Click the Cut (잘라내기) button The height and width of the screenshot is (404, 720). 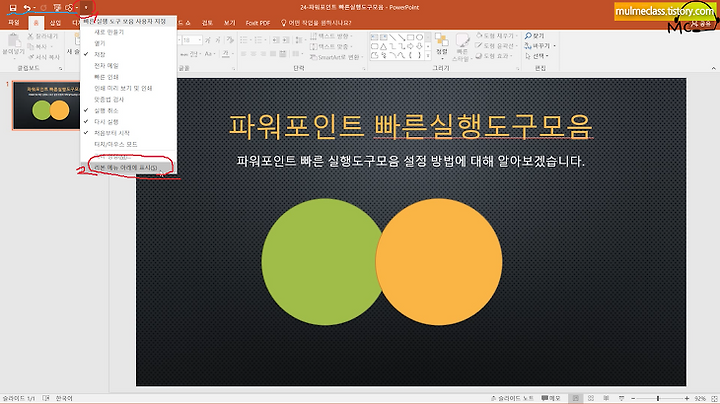43,36
